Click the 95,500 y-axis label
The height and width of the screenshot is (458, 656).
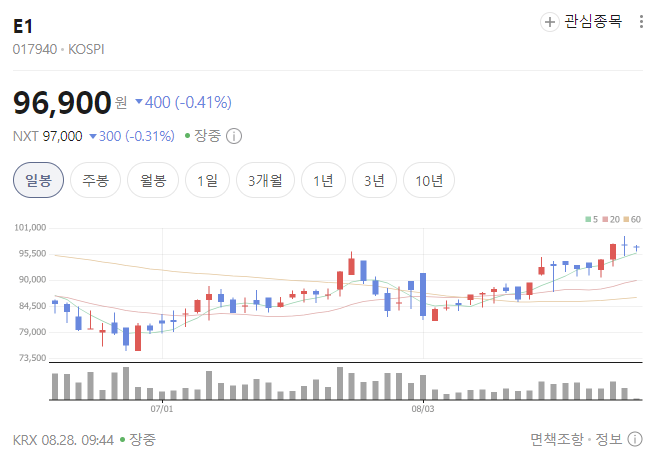(x=32, y=253)
